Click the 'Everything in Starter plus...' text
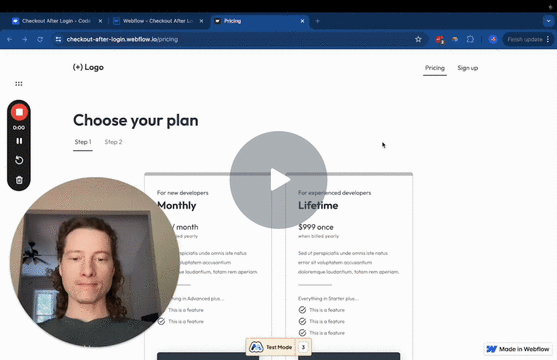Screen dimensions: 557x360 (x=328, y=299)
